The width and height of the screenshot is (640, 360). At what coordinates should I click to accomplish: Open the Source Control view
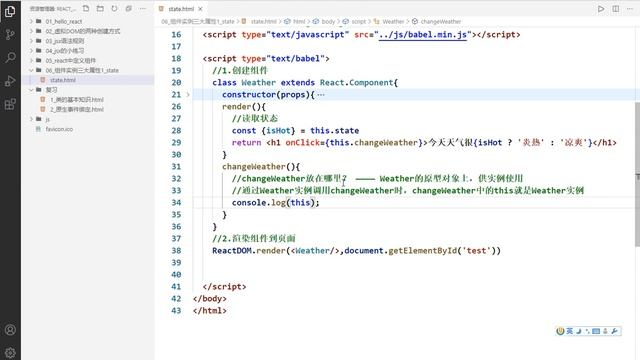coord(10,34)
